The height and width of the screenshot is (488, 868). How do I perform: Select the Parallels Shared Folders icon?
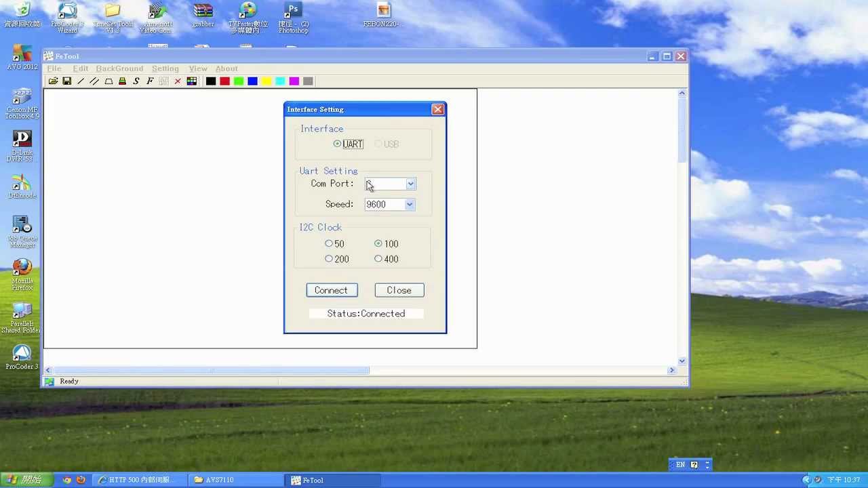(x=22, y=317)
